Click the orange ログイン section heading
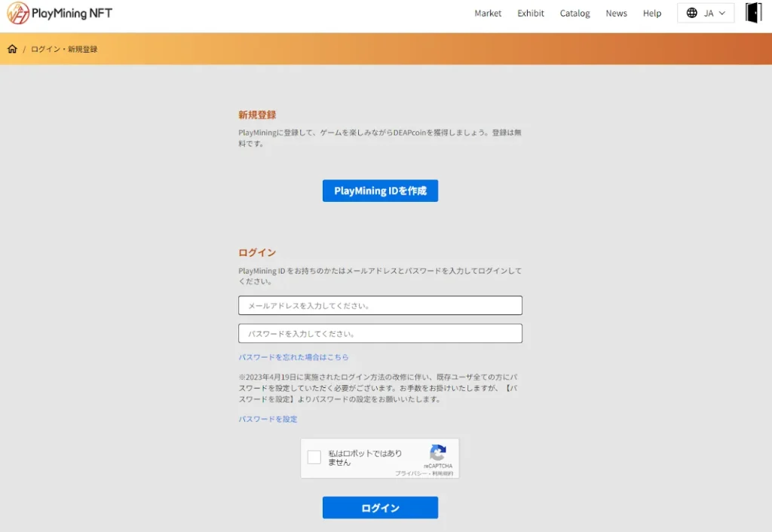 click(257, 252)
